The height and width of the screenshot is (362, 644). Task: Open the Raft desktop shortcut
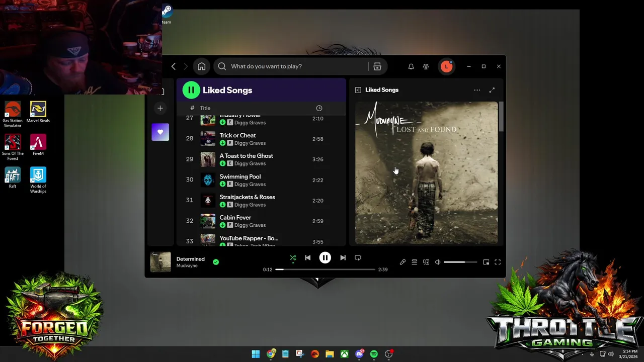click(x=13, y=178)
